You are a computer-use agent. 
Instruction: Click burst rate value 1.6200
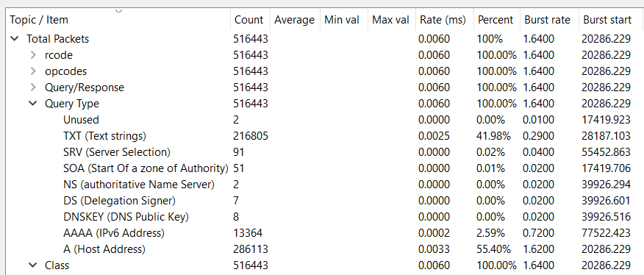(538, 249)
